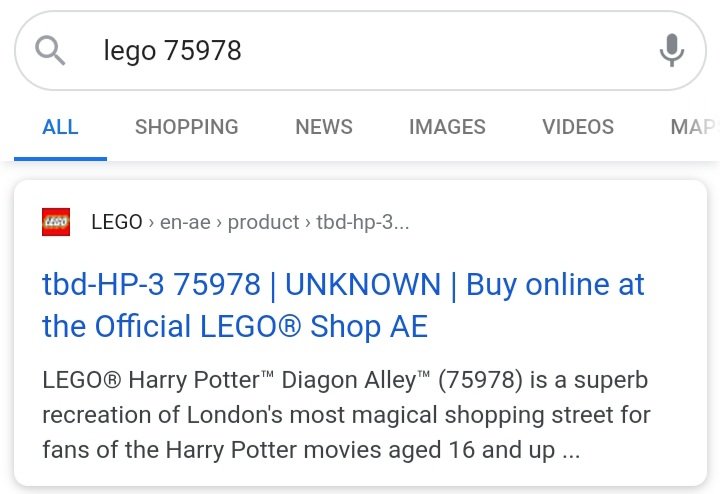Click the blank right side of search bar
This screenshot has width=720, height=494.
(x=450, y=51)
